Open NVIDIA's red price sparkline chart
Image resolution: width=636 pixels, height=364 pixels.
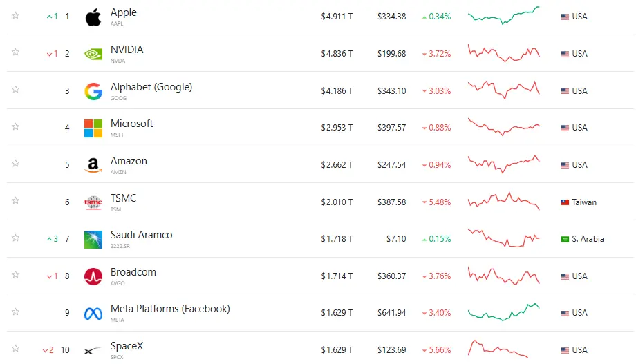tap(504, 53)
